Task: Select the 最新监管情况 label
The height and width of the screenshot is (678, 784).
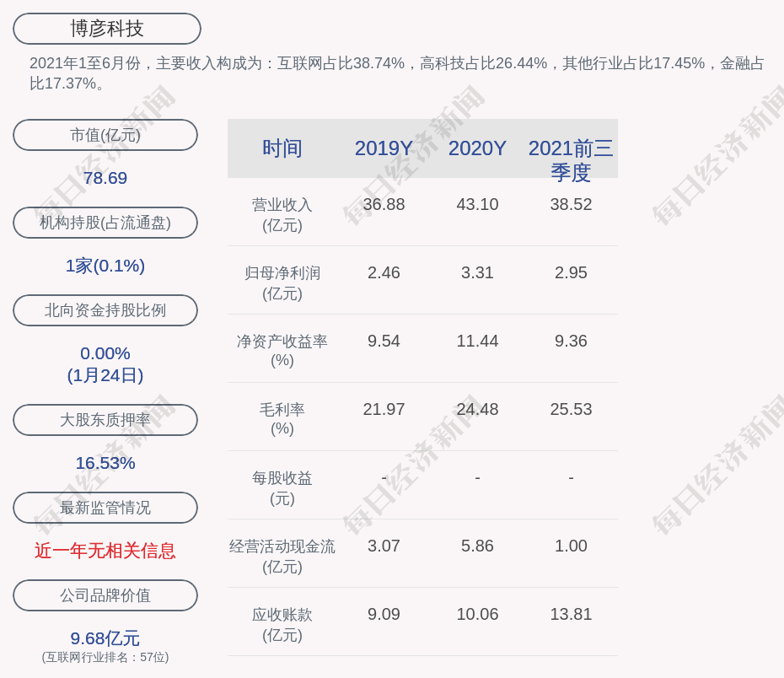Action: point(105,508)
